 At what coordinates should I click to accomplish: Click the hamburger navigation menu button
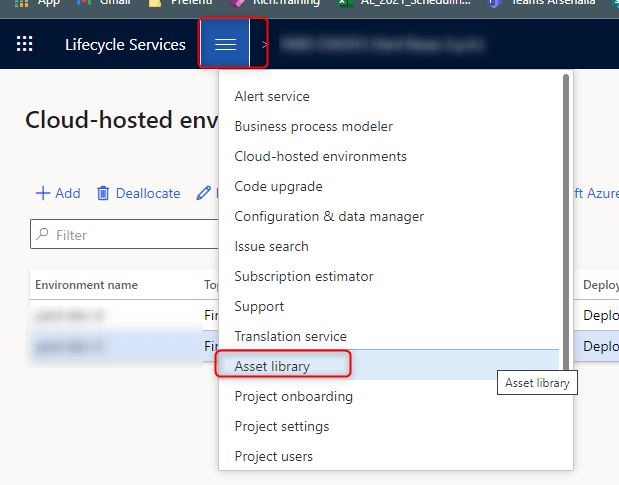pyautogui.click(x=226, y=44)
